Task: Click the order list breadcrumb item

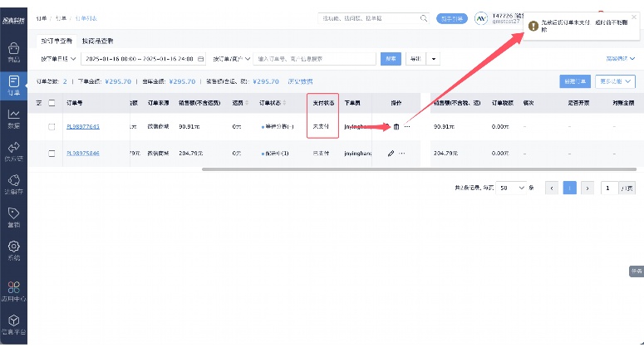Action: tap(86, 18)
